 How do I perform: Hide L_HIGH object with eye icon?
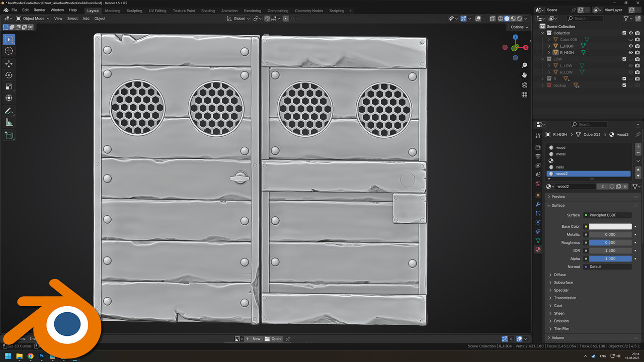coord(630,46)
